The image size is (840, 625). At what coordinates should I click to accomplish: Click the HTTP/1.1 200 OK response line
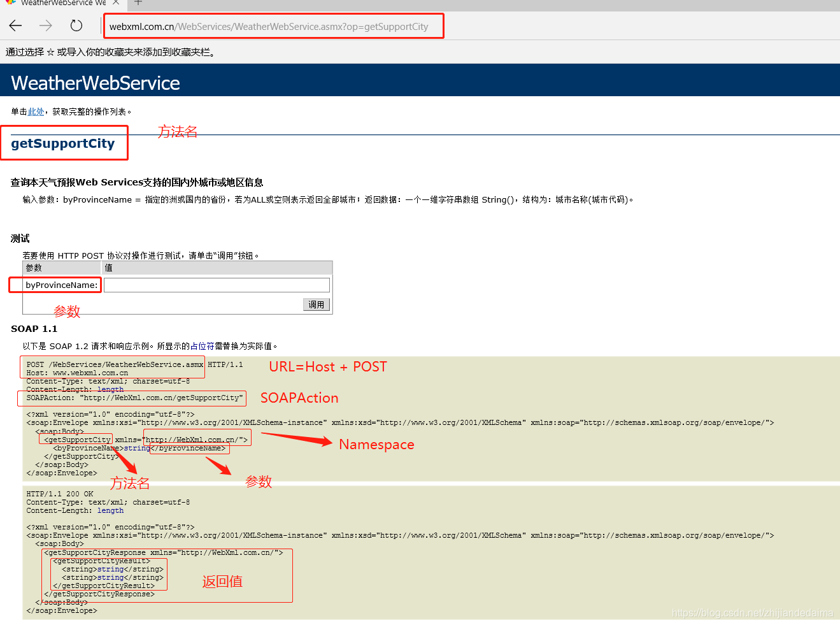[x=60, y=494]
